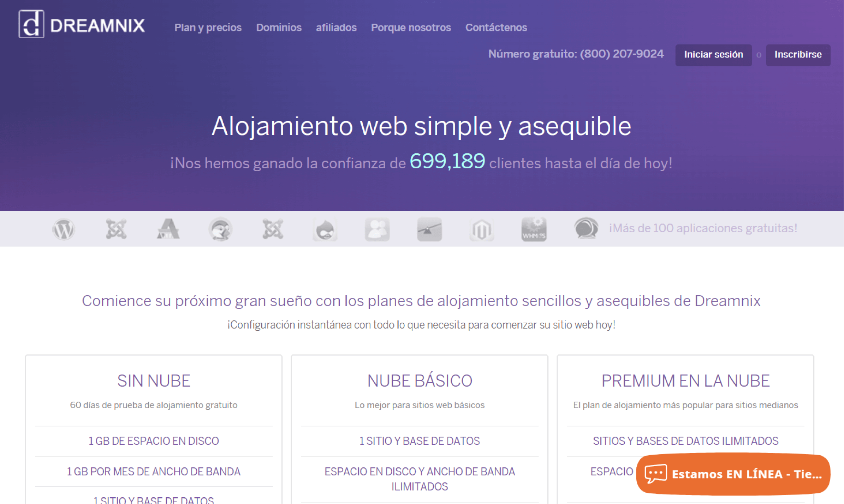Click 'Lo mejor para sitios web básicos'

tap(420, 405)
